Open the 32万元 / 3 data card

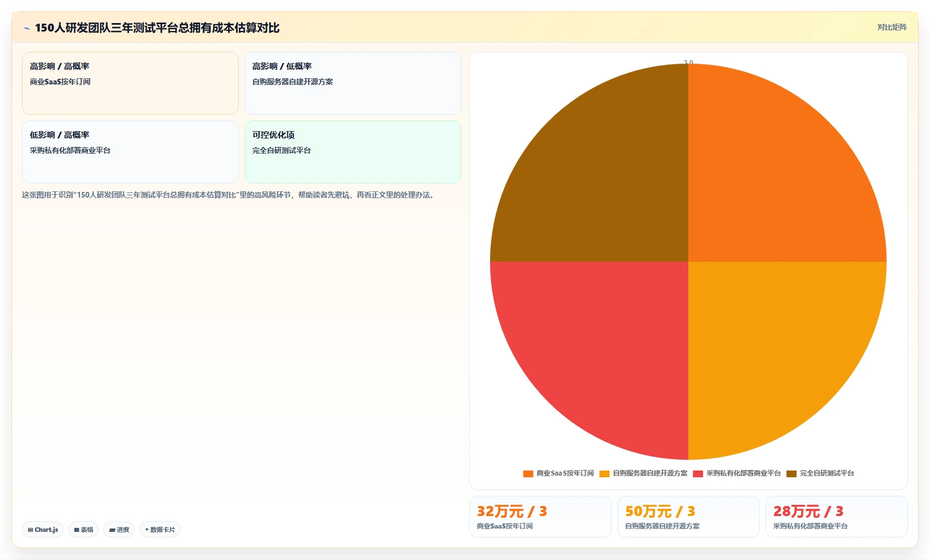click(x=540, y=517)
